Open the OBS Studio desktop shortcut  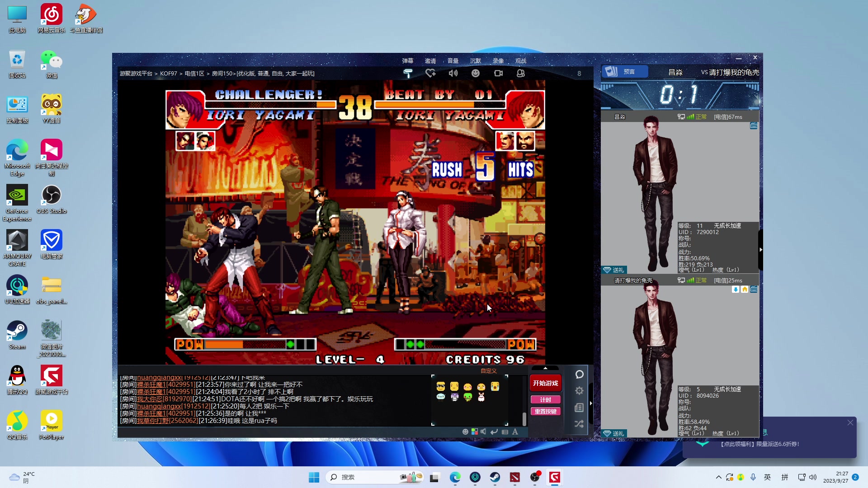[x=52, y=199]
